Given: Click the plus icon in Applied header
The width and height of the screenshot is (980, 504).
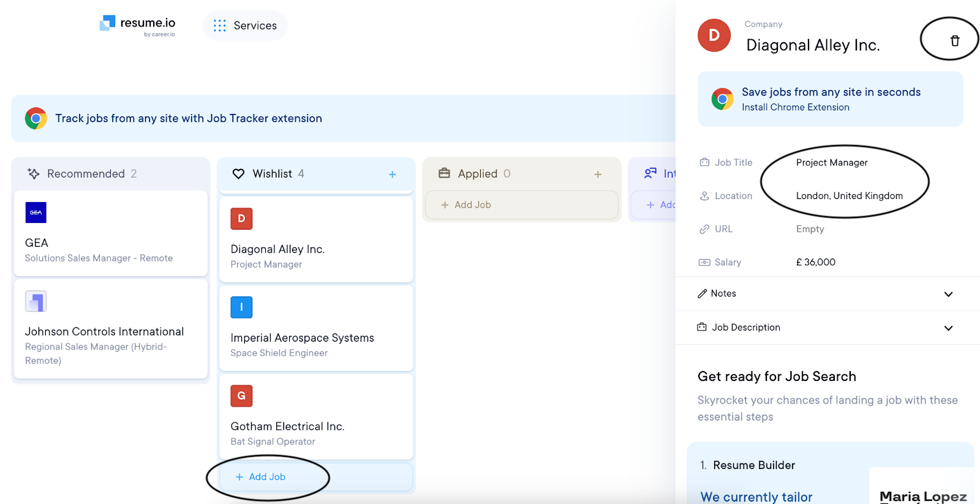Looking at the screenshot, I should [598, 175].
